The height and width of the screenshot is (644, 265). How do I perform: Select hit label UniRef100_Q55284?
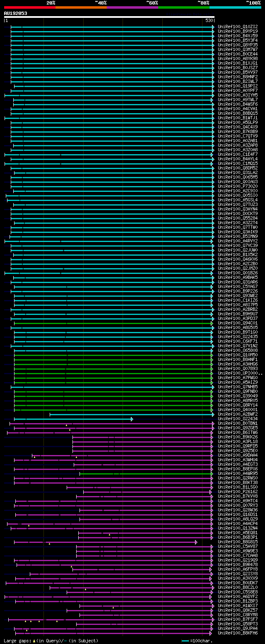click(x=238, y=218)
